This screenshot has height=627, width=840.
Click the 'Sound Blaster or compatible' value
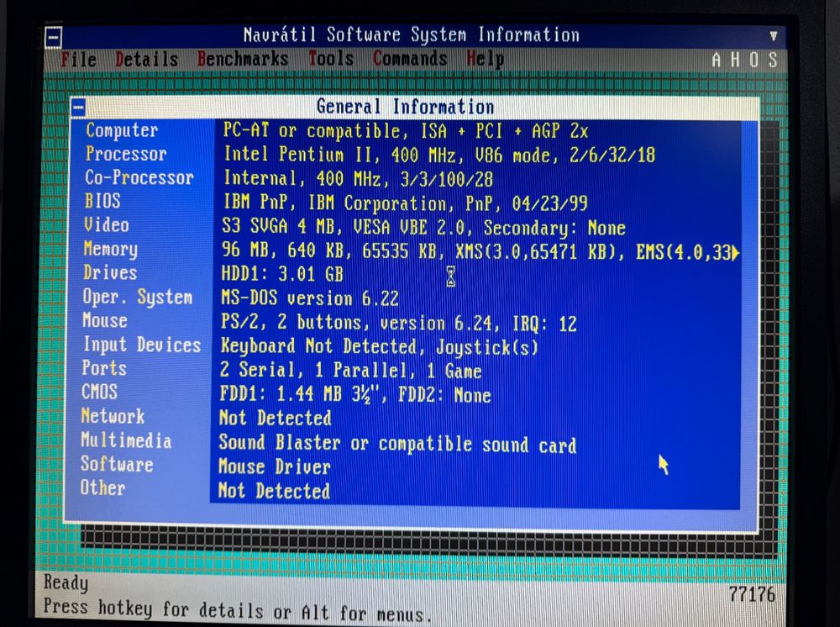(397, 445)
